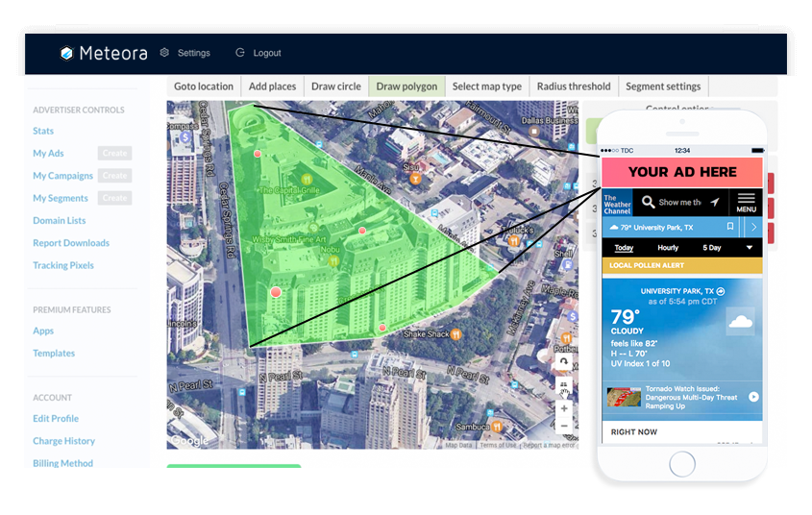Screen dimensions: 812x515
Task: Open the Goto location tab
Action: pyautogui.click(x=204, y=86)
